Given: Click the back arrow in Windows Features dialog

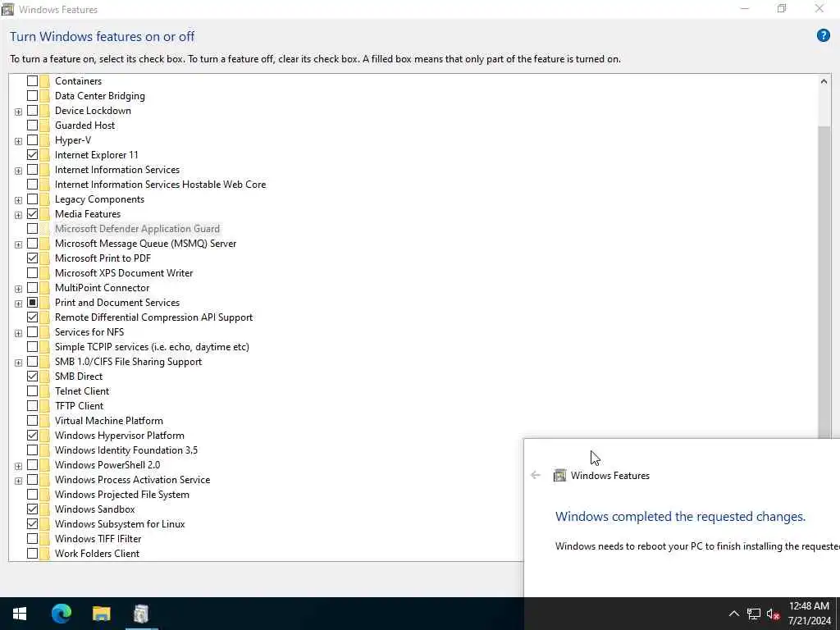Looking at the screenshot, I should click(535, 475).
